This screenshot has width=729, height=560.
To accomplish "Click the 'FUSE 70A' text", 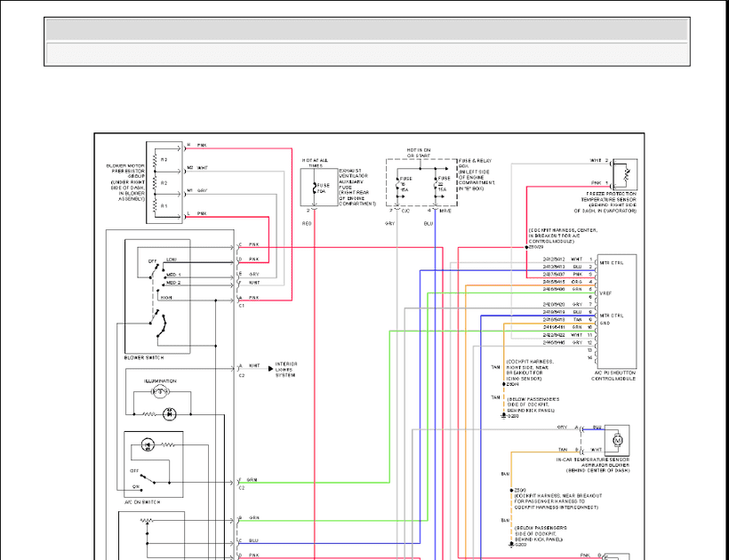I will pyautogui.click(x=323, y=188).
